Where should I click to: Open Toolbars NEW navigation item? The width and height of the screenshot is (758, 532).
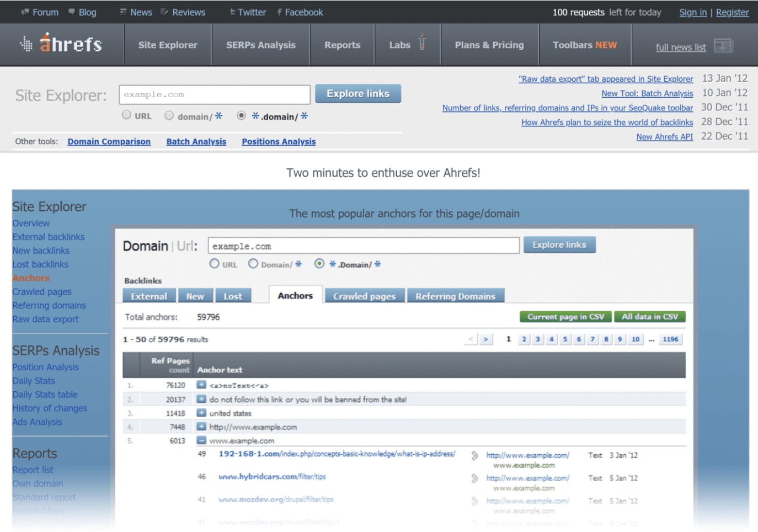(x=585, y=45)
